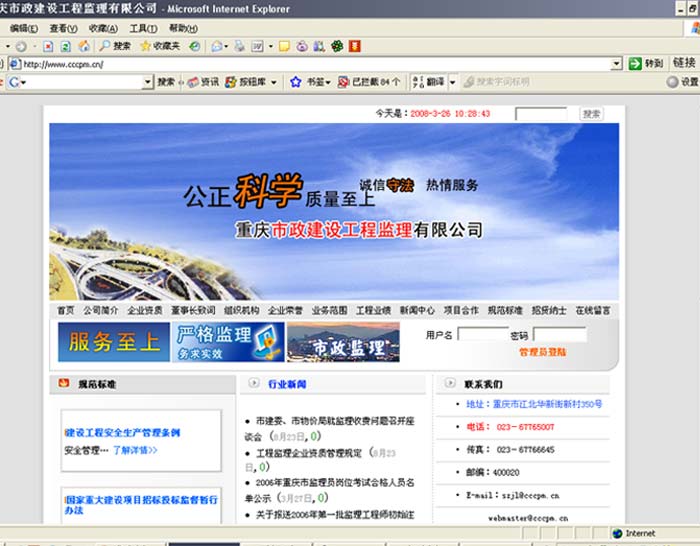Click the 市政监理 banner thumbnail
The height and width of the screenshot is (546, 700).
tap(343, 342)
